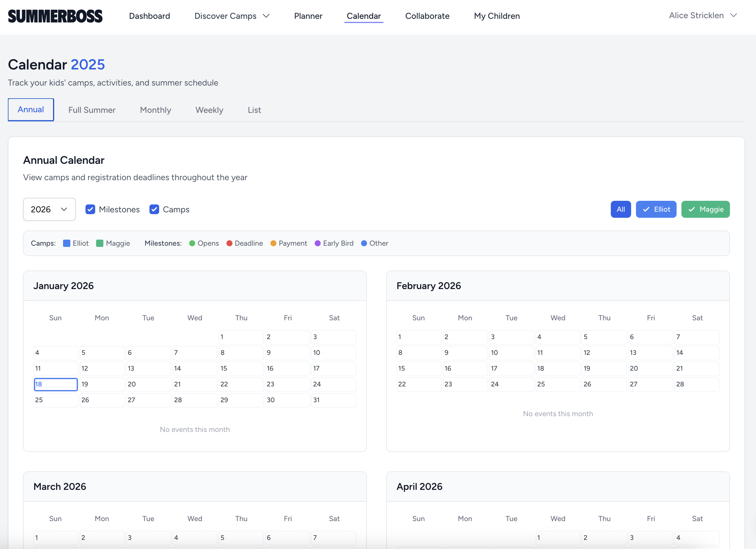Screen dimensions: 756x549
Task: Click the green Opens milestone dot
Action: point(192,243)
